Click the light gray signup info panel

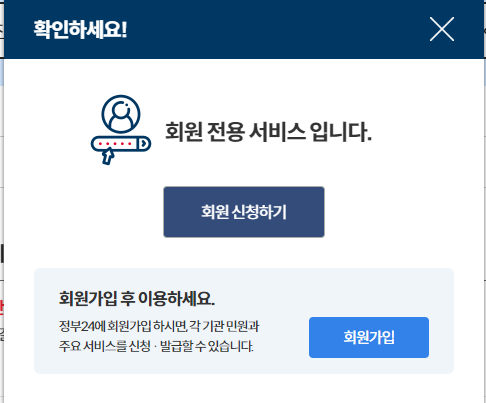244,321
